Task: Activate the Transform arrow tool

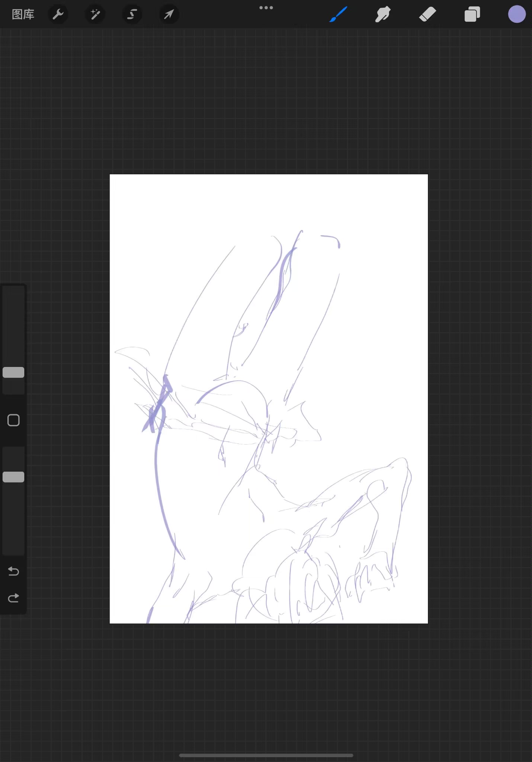Action: [x=169, y=15]
